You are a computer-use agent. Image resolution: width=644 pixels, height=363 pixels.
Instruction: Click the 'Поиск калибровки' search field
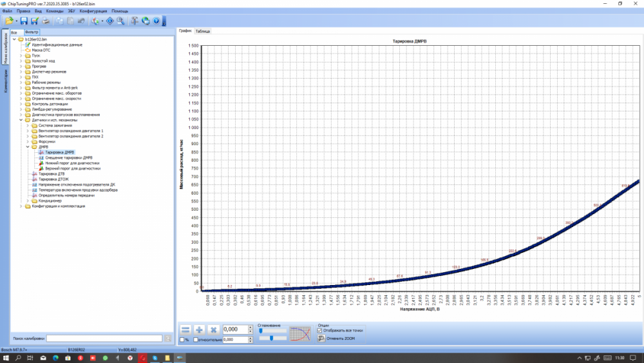[x=104, y=338]
